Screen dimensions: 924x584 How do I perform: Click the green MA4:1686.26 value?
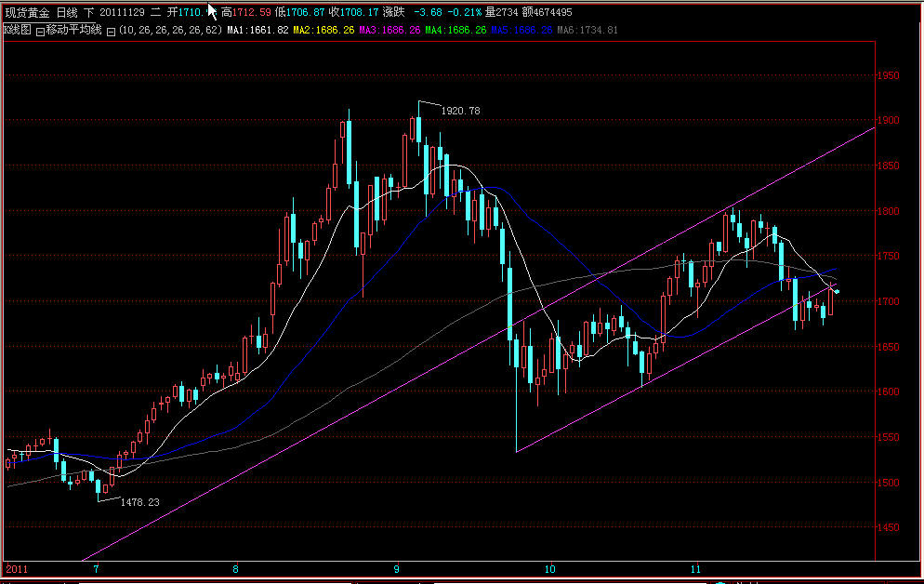pos(455,30)
